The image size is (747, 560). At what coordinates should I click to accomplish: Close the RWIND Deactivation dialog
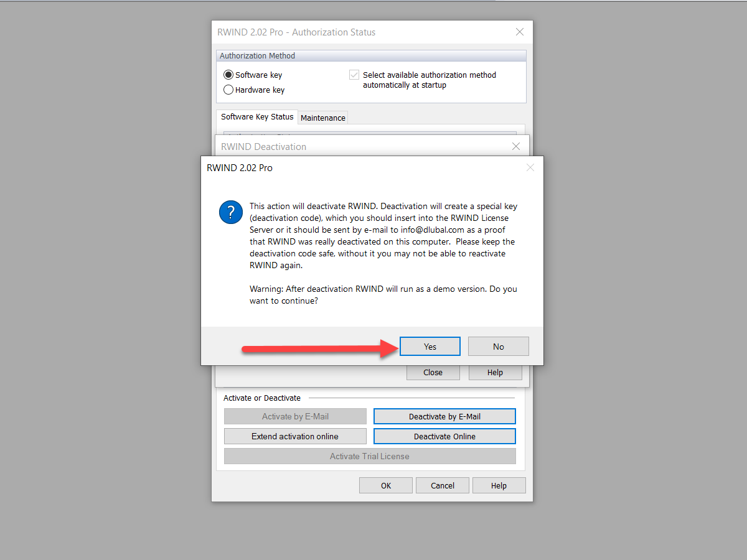click(x=515, y=146)
